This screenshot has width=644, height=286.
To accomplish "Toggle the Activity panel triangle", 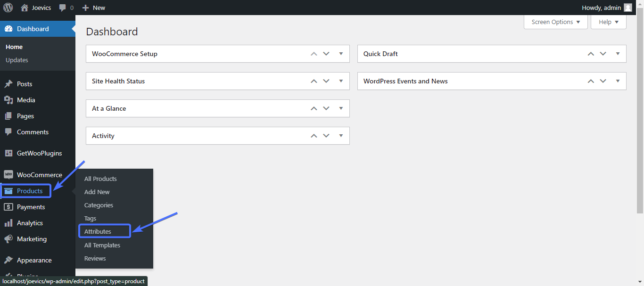I will pos(341,136).
